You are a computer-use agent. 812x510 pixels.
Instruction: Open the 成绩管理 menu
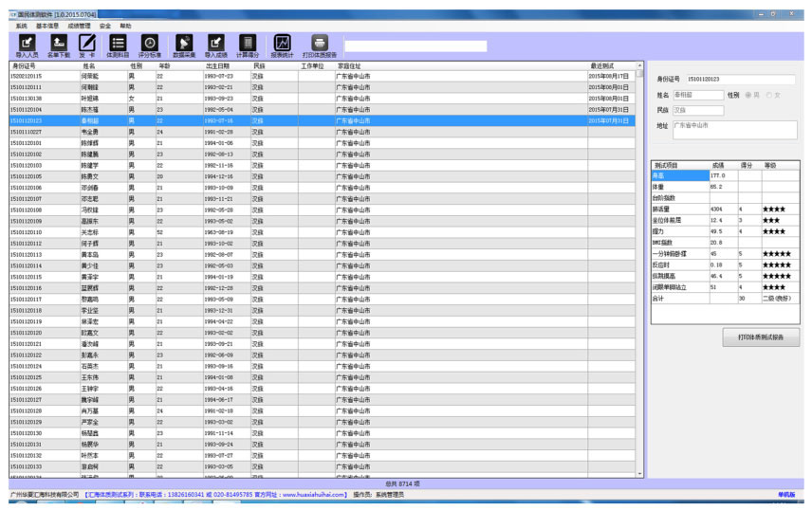pos(79,26)
